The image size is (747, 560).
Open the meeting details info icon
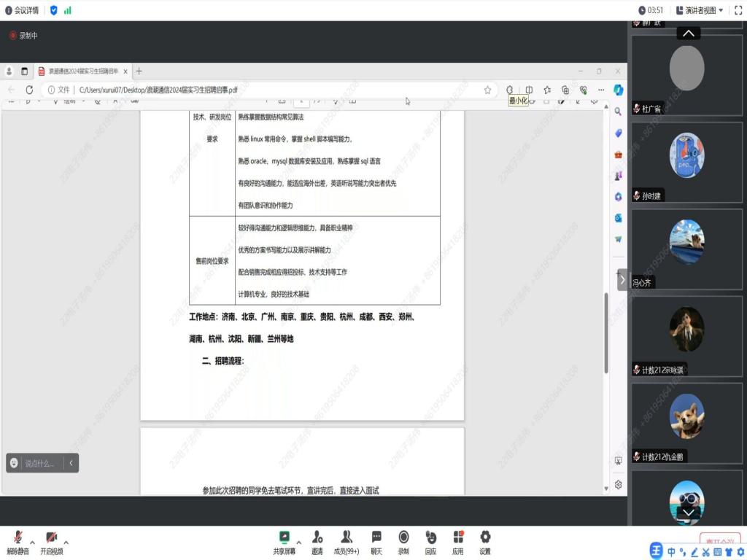coord(8,10)
